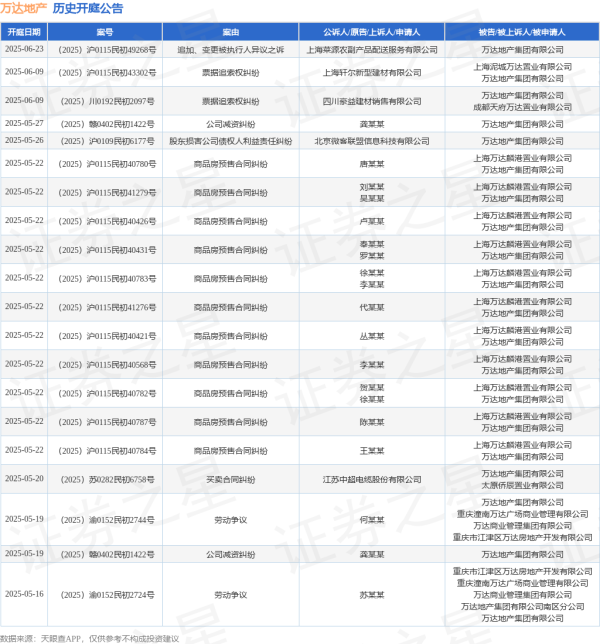Select case number 川0192民初2097号
The width and height of the screenshot is (600, 644).
click(x=107, y=101)
